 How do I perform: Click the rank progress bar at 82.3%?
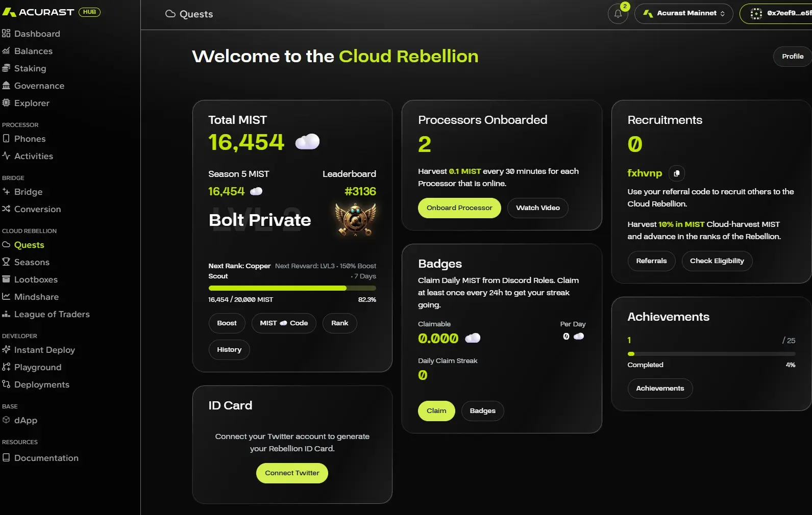292,288
